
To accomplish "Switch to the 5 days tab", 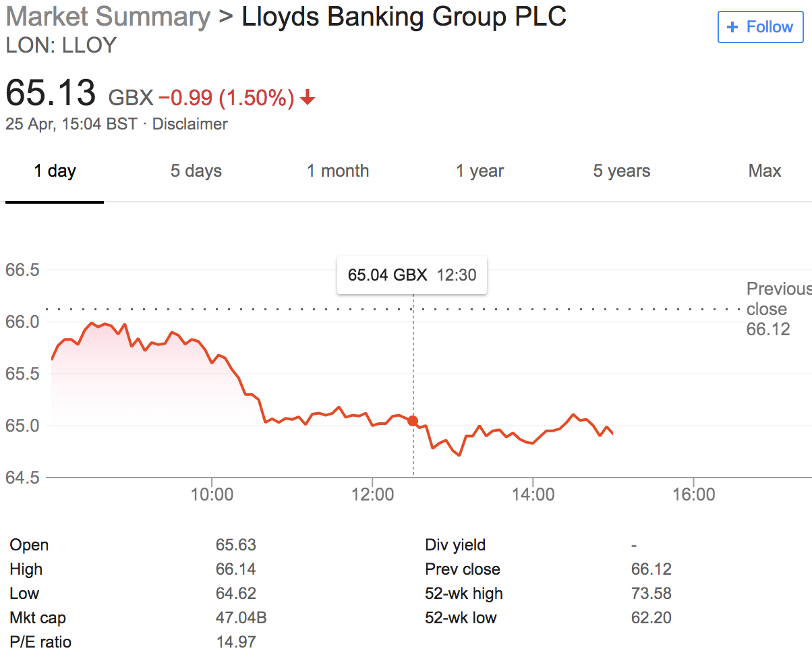I will pyautogui.click(x=196, y=171).
